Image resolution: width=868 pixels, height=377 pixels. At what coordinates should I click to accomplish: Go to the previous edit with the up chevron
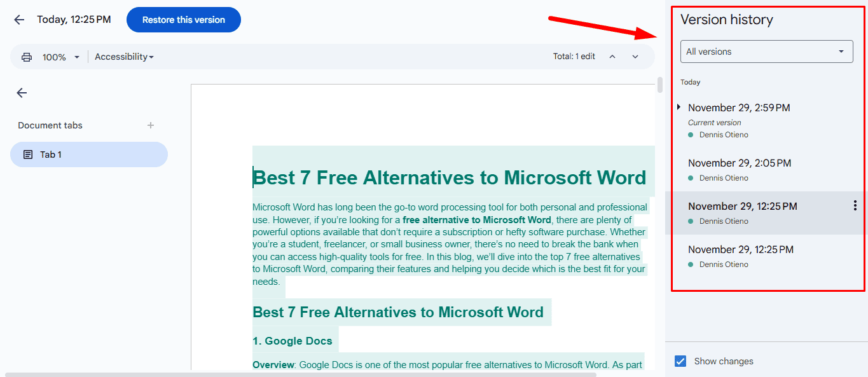612,57
